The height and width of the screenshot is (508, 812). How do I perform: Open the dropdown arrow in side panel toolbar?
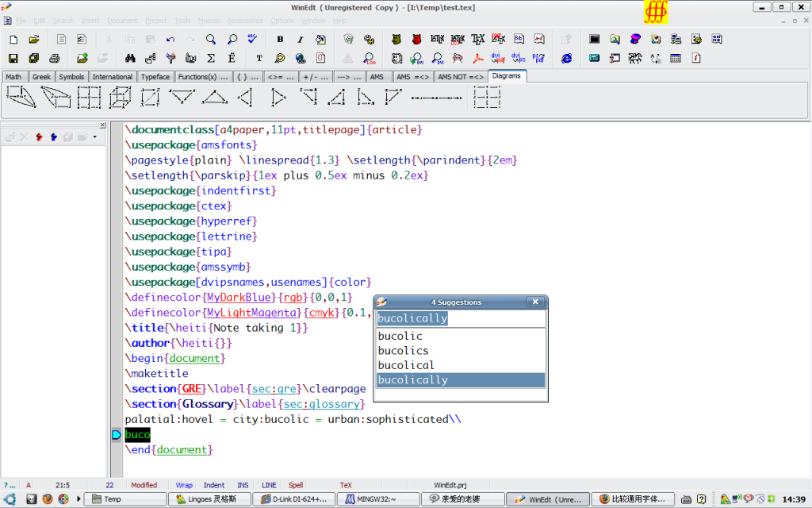(95, 137)
